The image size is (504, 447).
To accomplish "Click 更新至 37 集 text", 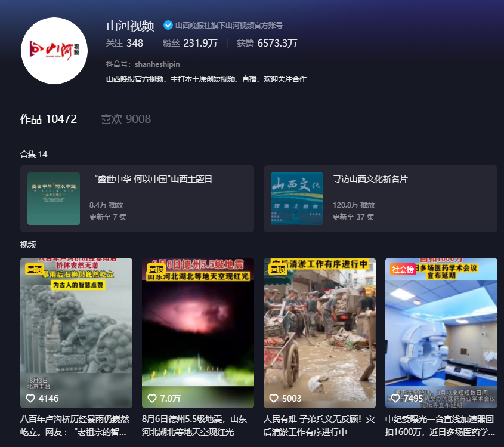I will [x=353, y=217].
